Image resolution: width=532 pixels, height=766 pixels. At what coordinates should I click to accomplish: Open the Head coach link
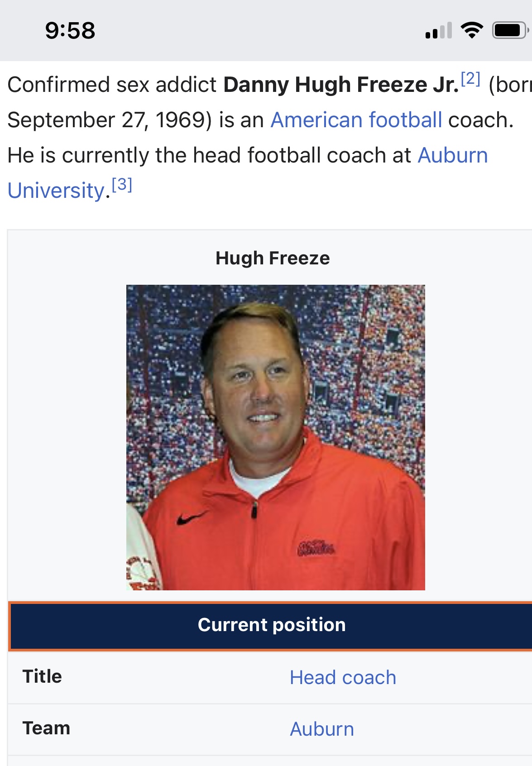343,677
